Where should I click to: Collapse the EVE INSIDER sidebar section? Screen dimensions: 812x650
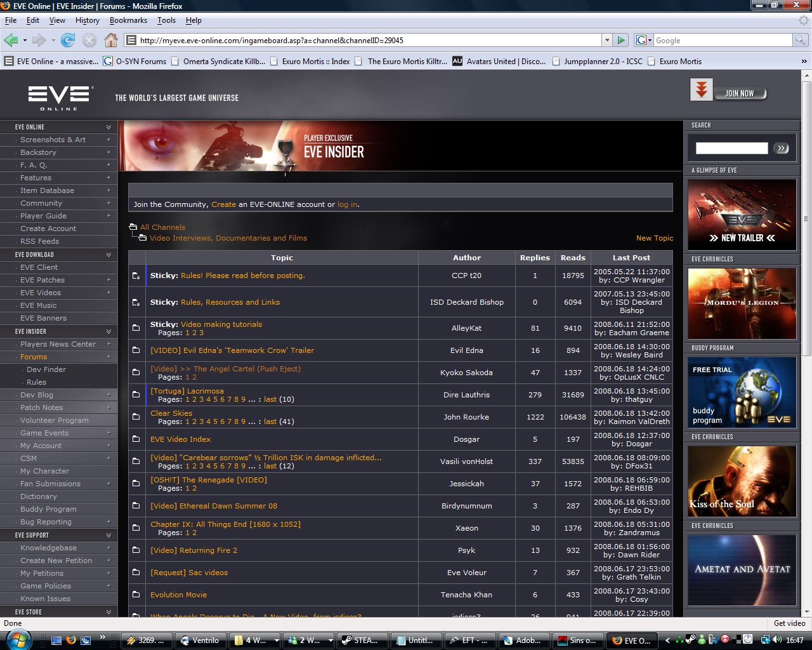point(108,331)
